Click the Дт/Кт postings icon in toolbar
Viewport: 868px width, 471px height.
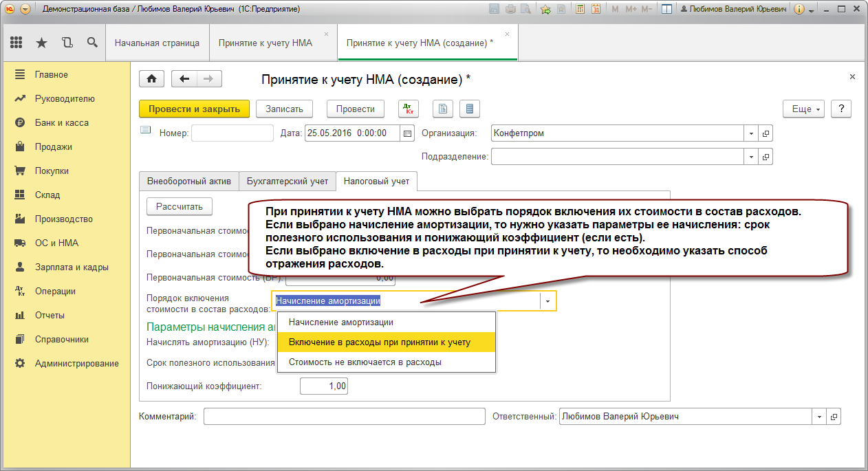coord(409,109)
